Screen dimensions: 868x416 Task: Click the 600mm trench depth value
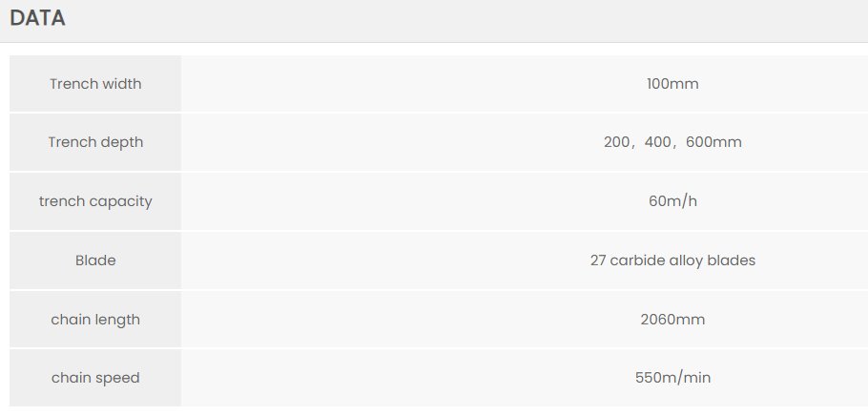(x=713, y=142)
